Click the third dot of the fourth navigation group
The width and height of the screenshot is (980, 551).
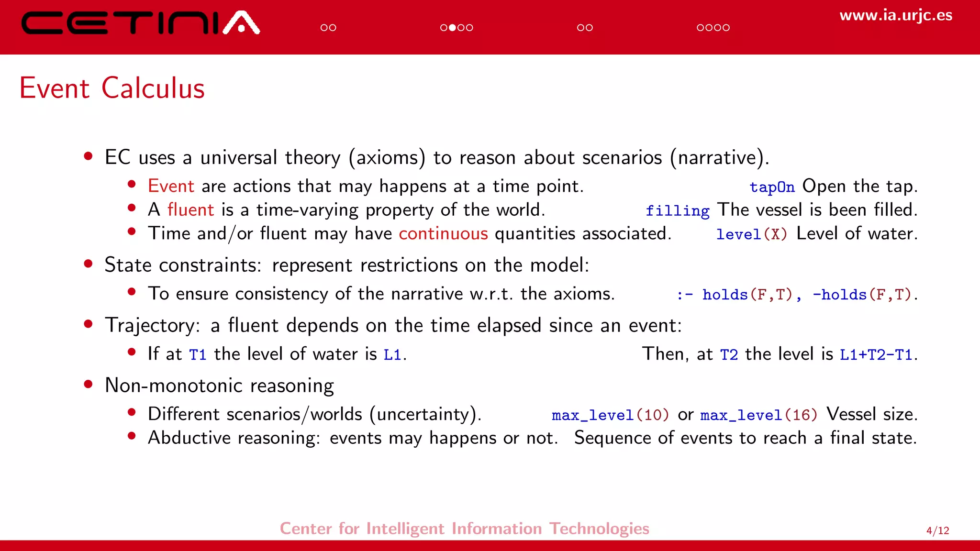718,28
